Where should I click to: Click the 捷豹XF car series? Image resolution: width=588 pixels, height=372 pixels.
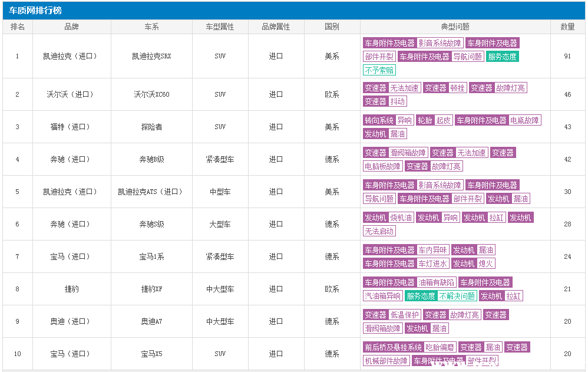151,289
